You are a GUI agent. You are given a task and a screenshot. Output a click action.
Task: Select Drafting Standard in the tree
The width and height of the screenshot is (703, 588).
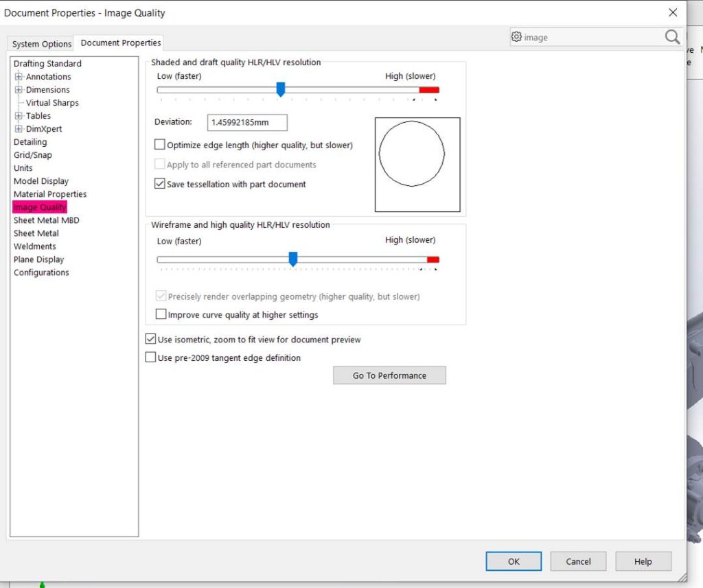(x=47, y=64)
